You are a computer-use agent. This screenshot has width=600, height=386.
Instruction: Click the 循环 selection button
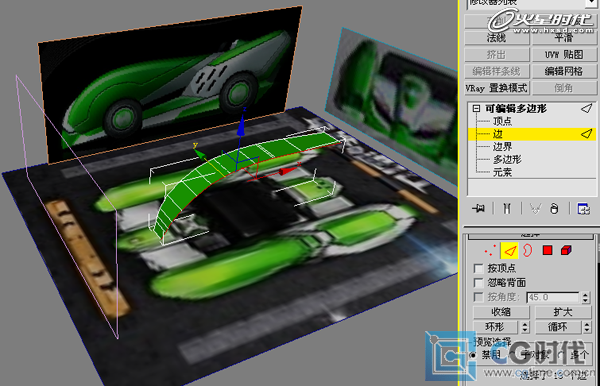[x=558, y=327]
